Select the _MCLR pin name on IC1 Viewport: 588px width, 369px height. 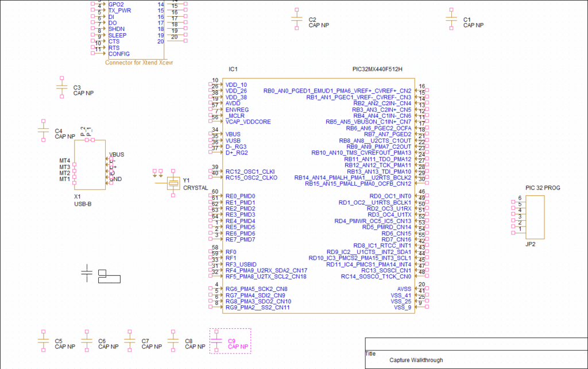(235, 116)
